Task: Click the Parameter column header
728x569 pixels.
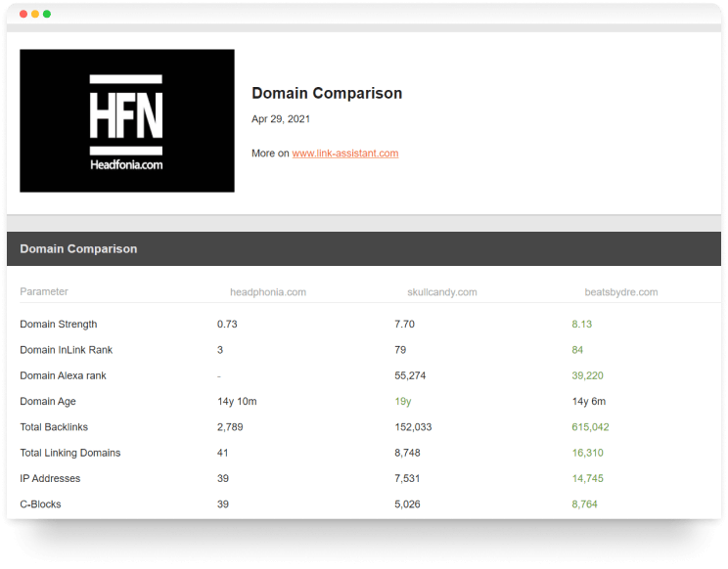Action: click(x=44, y=292)
